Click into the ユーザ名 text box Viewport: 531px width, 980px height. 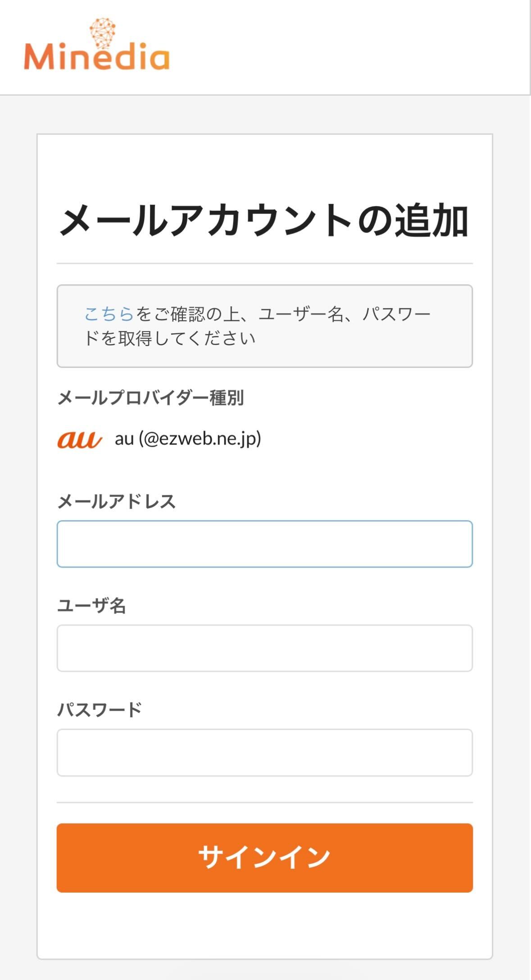point(264,648)
